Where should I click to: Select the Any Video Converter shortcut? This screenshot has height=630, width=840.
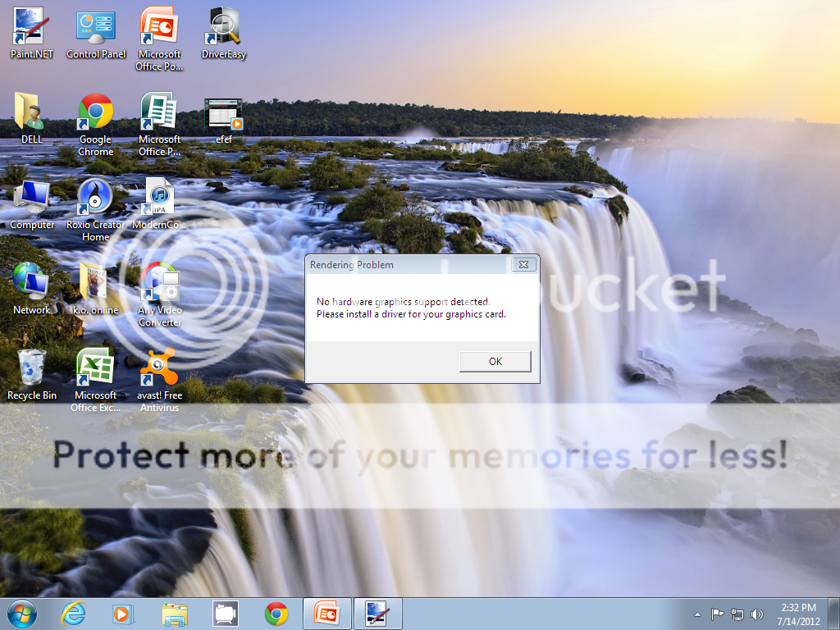(159, 284)
